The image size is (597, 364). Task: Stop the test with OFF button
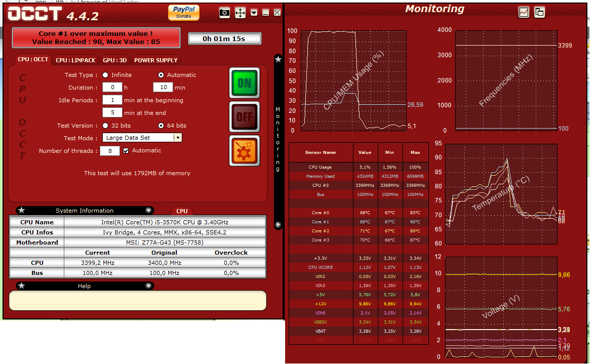pyautogui.click(x=245, y=117)
